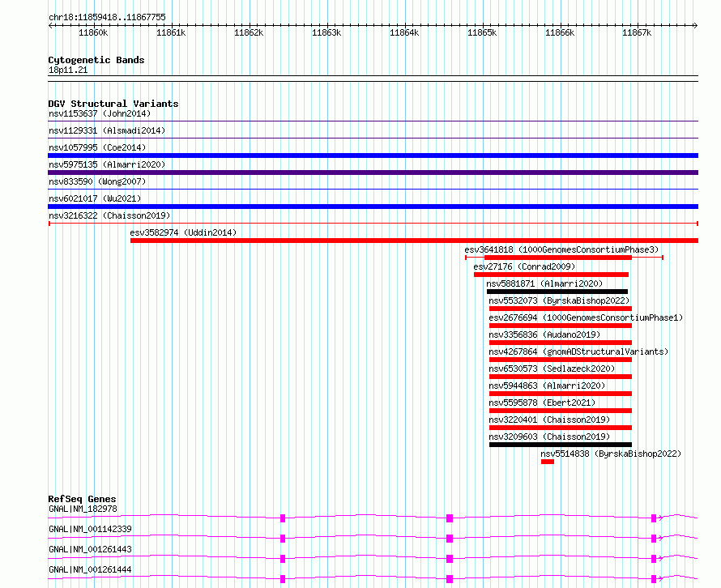
Task: Select the GNAL|NM_001261443 transcript label
Action: click(x=90, y=549)
